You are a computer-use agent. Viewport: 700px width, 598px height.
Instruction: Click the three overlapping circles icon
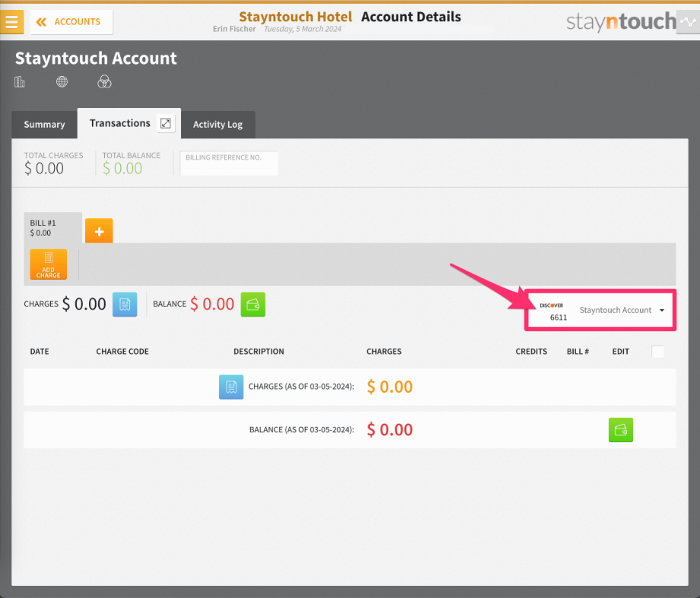(x=104, y=81)
